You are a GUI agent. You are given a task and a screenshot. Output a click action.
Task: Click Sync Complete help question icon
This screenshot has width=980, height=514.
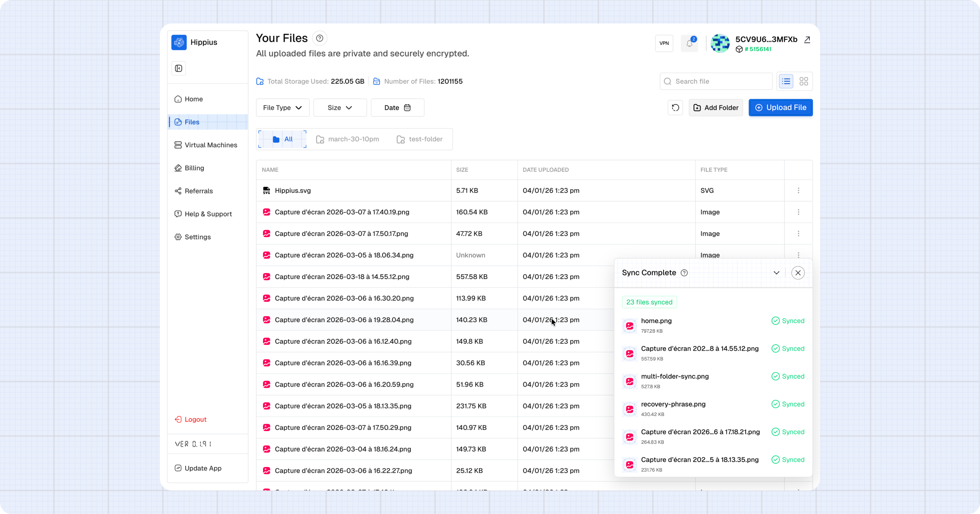[684, 273]
